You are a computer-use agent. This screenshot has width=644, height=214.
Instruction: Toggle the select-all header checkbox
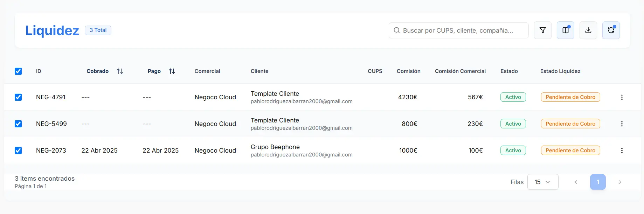18,71
